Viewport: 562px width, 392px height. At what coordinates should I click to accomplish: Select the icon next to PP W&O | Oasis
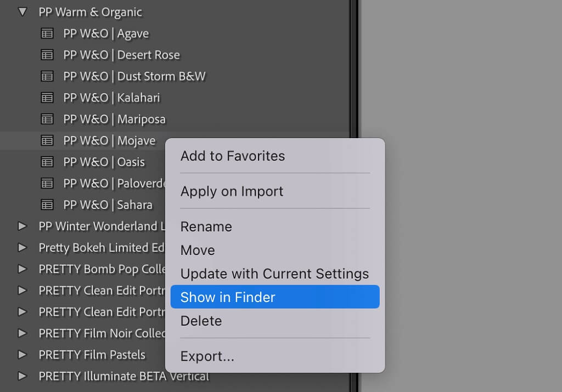(47, 162)
